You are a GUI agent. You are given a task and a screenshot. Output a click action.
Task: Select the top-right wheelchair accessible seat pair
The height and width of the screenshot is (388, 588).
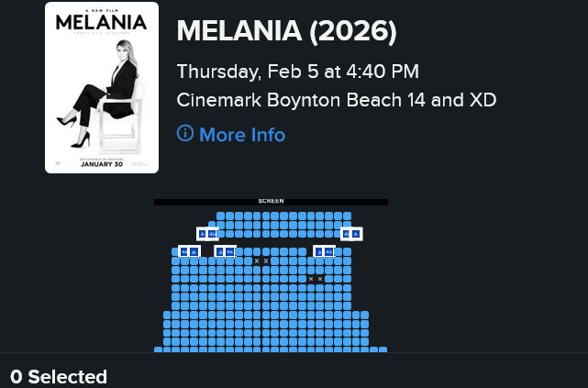coord(351,234)
